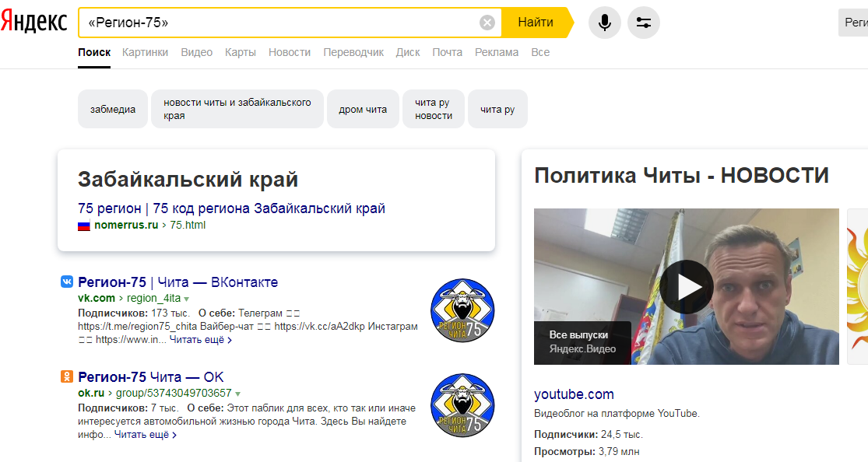Expand dropdown arrow next to group/53743049703657
868x462 pixels.
[238, 394]
